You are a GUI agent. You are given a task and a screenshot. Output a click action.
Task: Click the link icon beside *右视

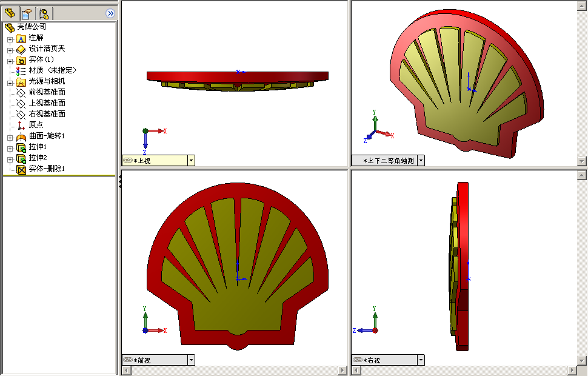(358, 360)
